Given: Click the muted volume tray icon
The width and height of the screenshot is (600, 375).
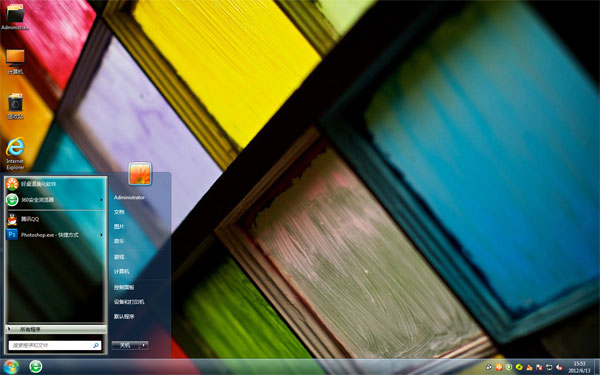Looking at the screenshot, I should tap(559, 367).
